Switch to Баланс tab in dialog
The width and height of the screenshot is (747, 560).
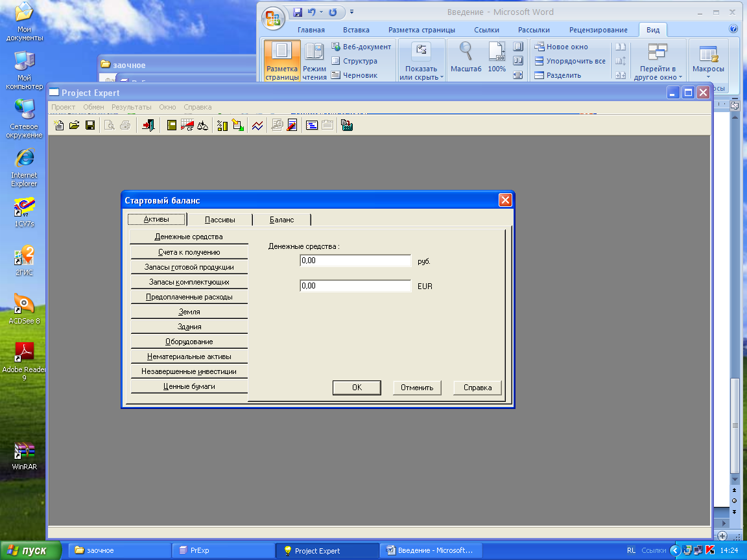pyautogui.click(x=282, y=220)
